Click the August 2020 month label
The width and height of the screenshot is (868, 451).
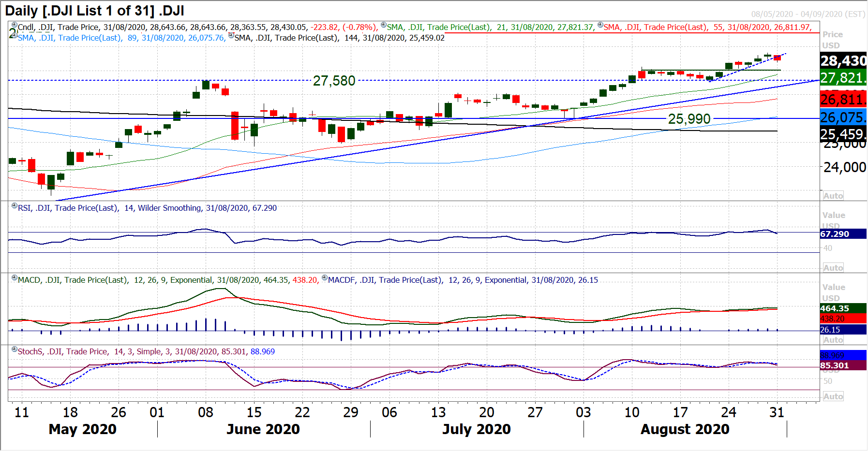click(x=685, y=429)
